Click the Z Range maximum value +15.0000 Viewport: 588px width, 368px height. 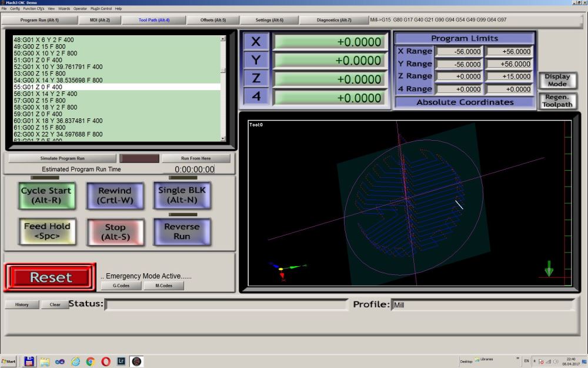point(509,77)
